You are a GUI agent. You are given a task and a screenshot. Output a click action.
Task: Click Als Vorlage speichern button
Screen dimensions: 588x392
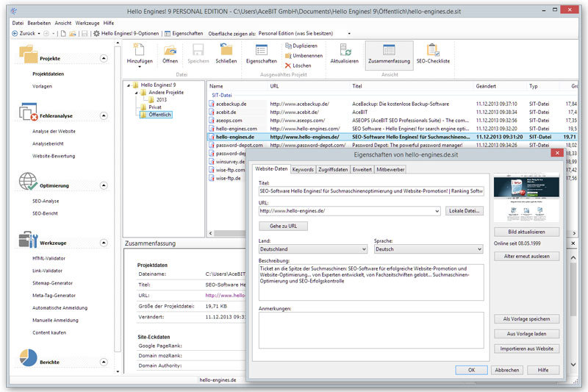tap(526, 319)
